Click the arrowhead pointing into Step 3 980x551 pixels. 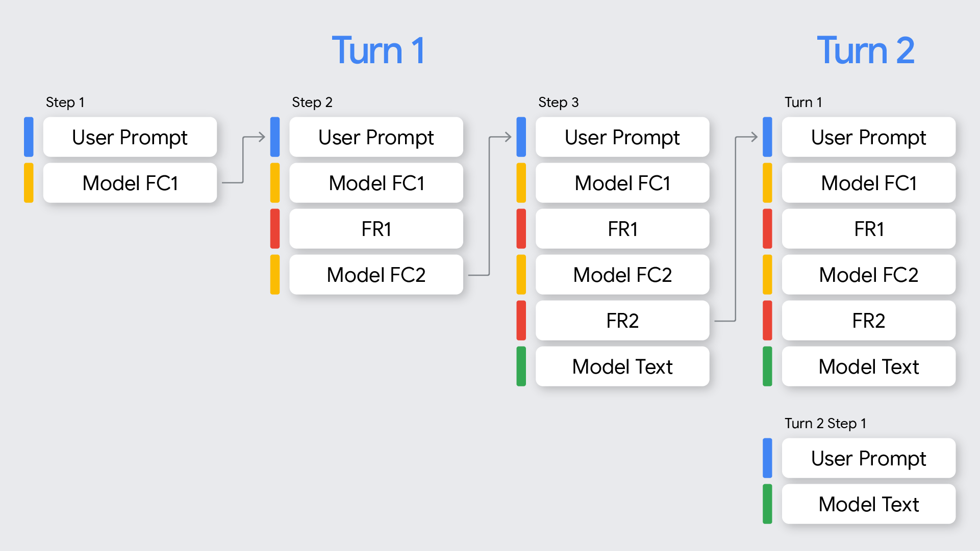[x=508, y=137]
